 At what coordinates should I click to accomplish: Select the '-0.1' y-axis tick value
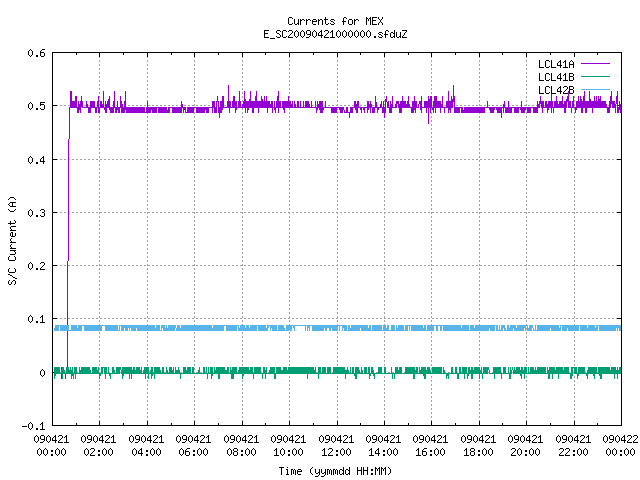click(33, 426)
